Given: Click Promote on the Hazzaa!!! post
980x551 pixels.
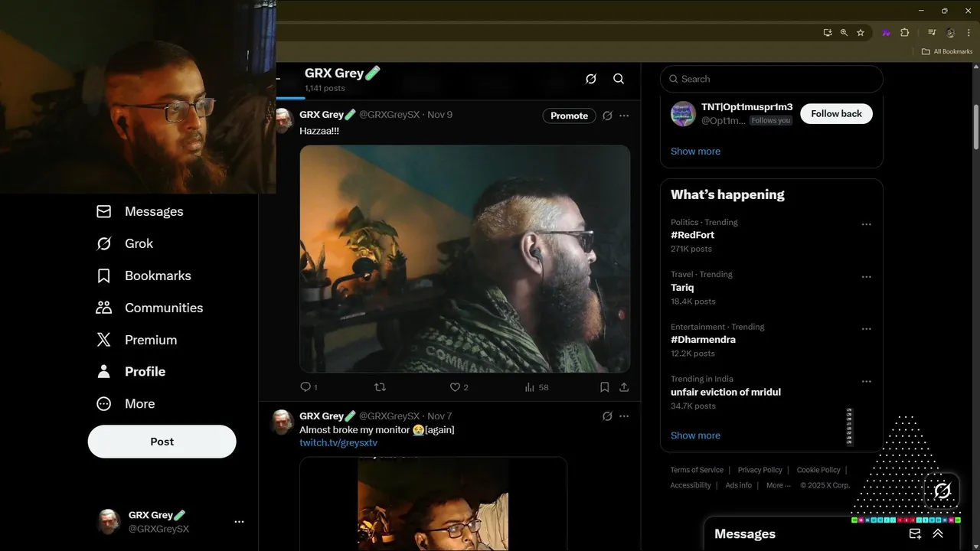Looking at the screenshot, I should 569,116.
